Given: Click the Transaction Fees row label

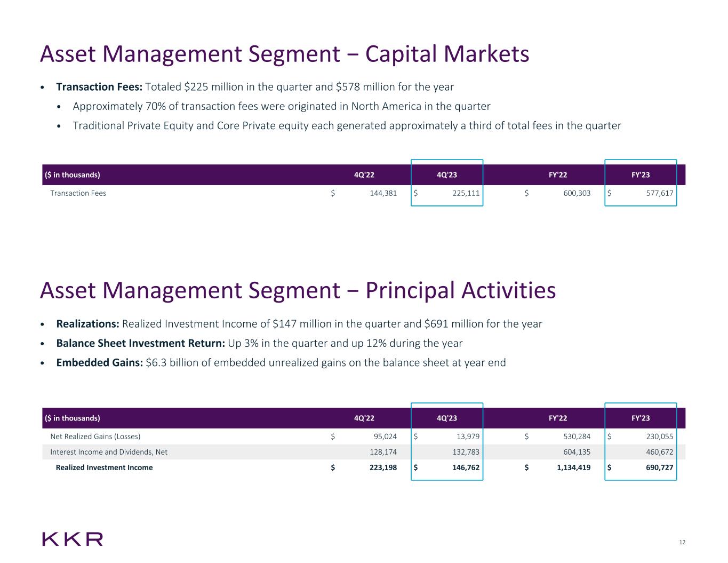Looking at the screenshot, I should coord(78,193).
